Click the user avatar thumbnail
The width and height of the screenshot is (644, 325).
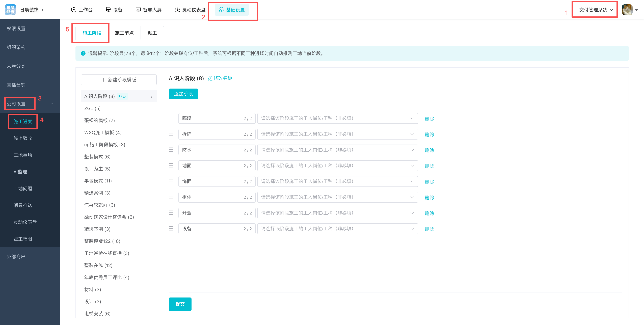click(x=627, y=10)
